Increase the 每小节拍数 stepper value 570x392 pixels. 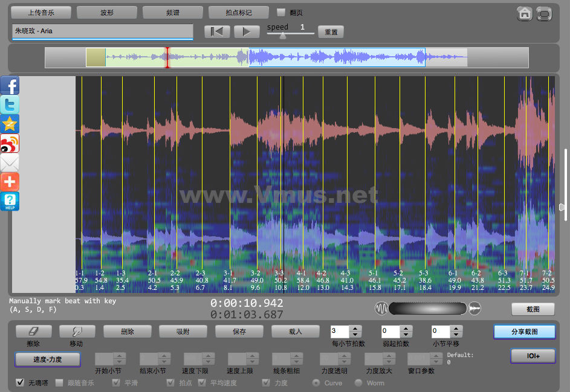[x=355, y=329]
